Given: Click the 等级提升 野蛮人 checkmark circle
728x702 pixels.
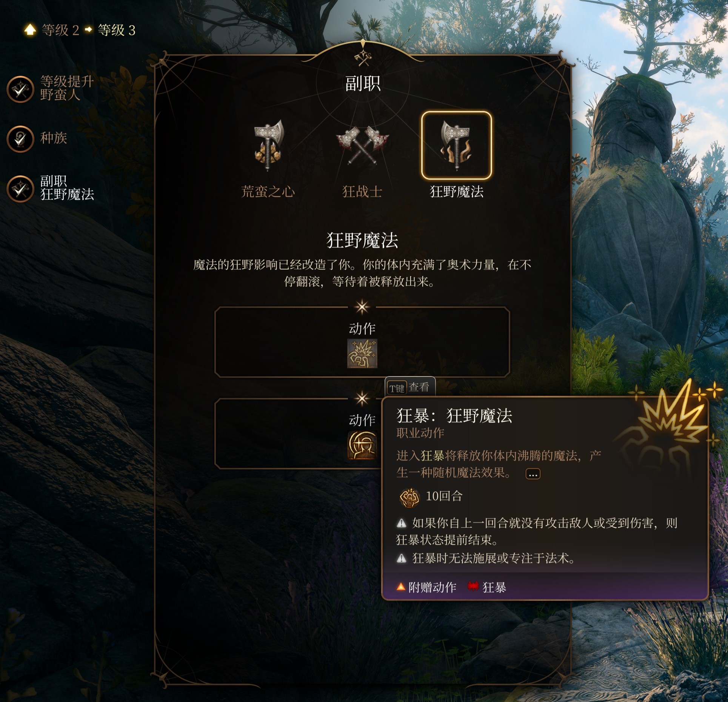Looking at the screenshot, I should 20,89.
